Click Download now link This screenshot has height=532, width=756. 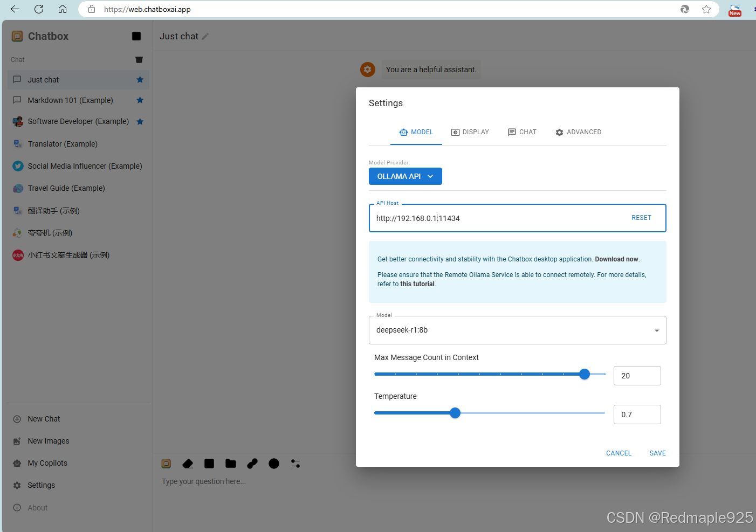(x=616, y=259)
